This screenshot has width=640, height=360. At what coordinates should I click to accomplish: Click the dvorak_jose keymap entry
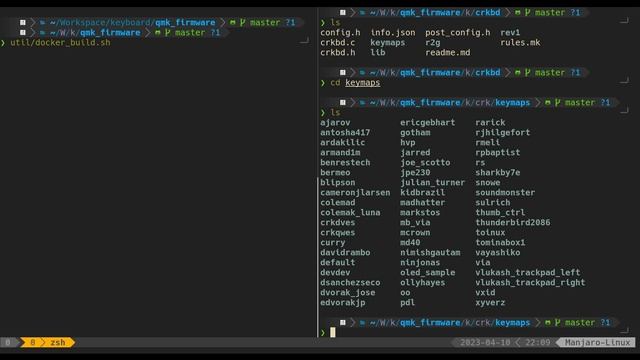[x=347, y=293]
